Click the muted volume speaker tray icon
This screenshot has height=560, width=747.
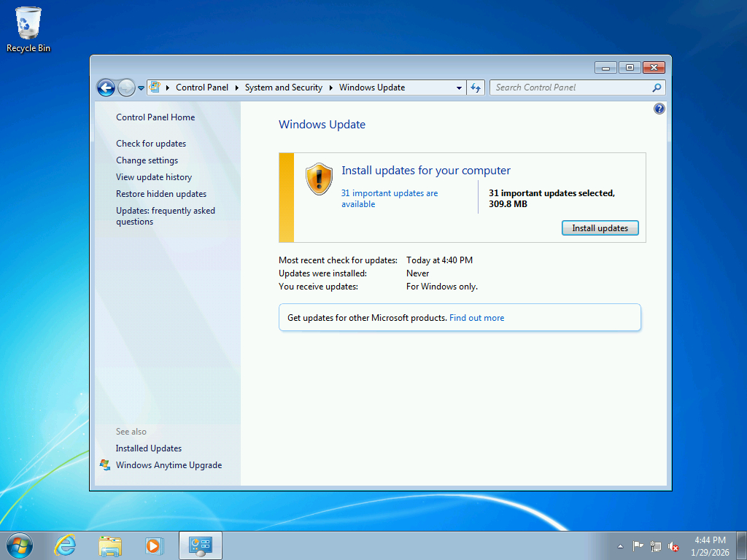tap(673, 546)
